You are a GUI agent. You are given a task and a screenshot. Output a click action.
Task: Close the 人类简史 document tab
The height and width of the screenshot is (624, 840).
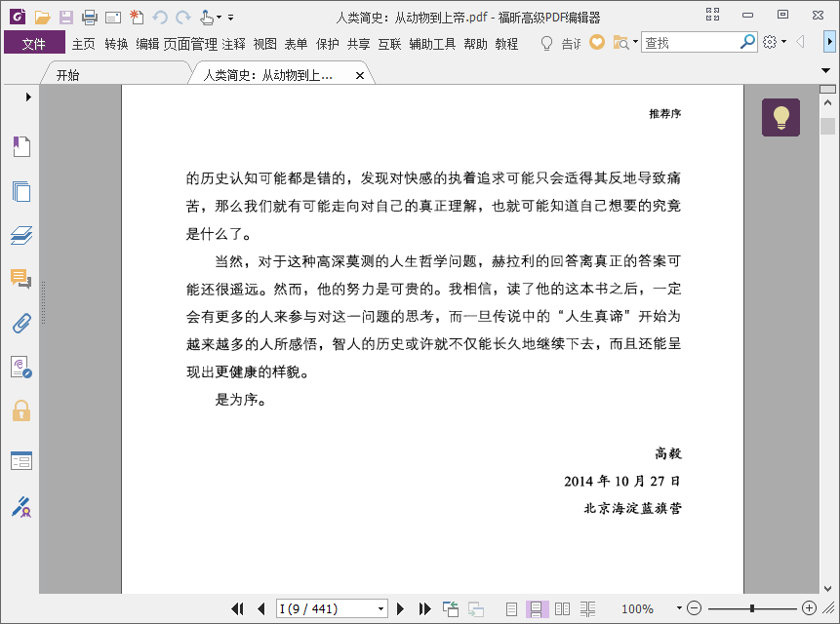[x=360, y=75]
